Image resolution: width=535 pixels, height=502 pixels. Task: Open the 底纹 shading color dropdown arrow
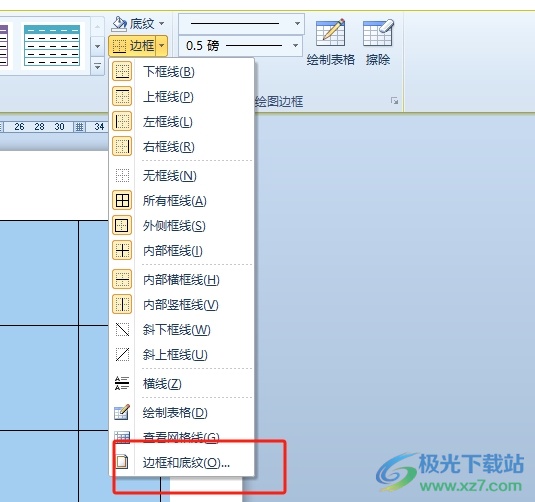162,24
